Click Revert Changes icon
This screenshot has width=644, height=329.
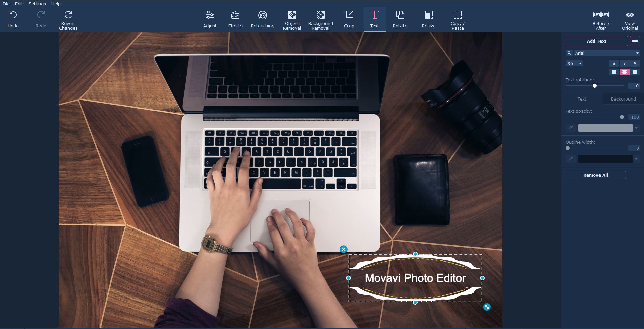pos(68,15)
